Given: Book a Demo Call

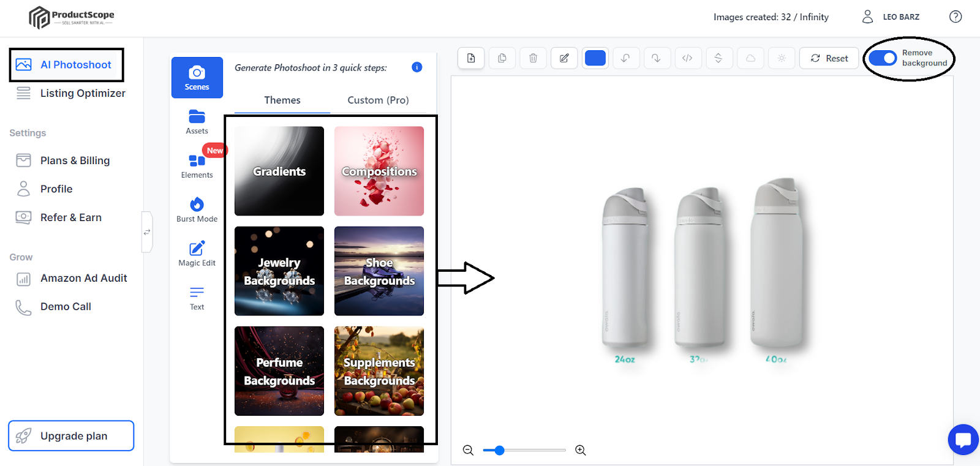Looking at the screenshot, I should (x=54, y=306).
